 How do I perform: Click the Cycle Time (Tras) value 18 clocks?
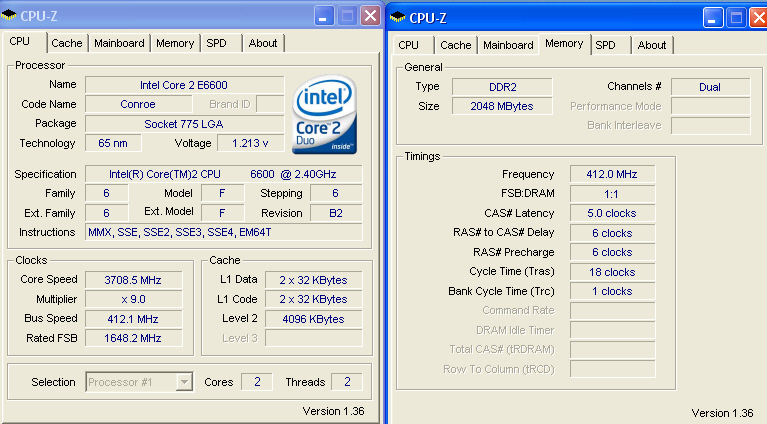(612, 272)
